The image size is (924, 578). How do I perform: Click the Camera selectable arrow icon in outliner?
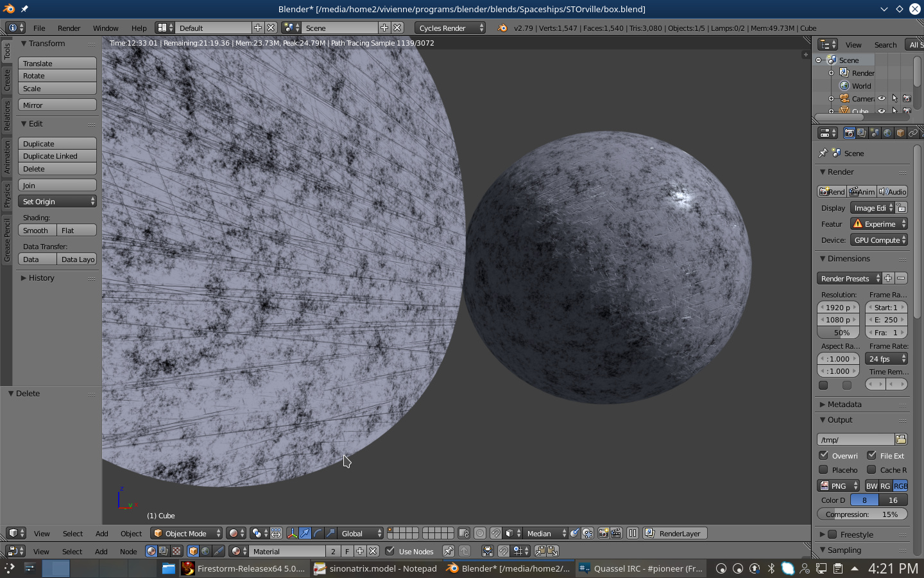click(894, 98)
